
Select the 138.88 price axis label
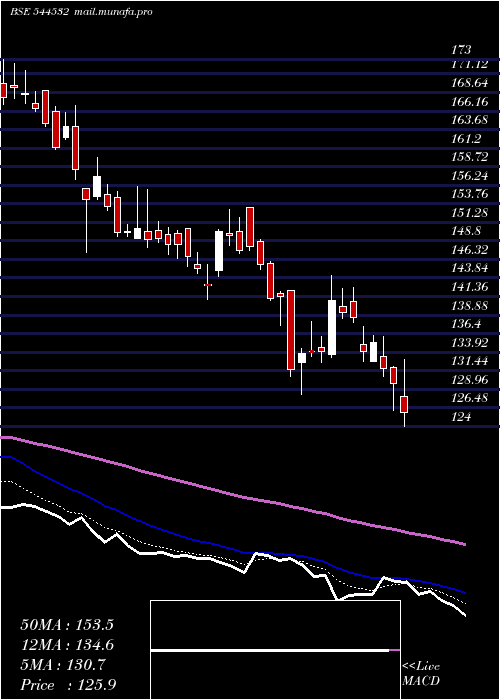[x=469, y=305]
